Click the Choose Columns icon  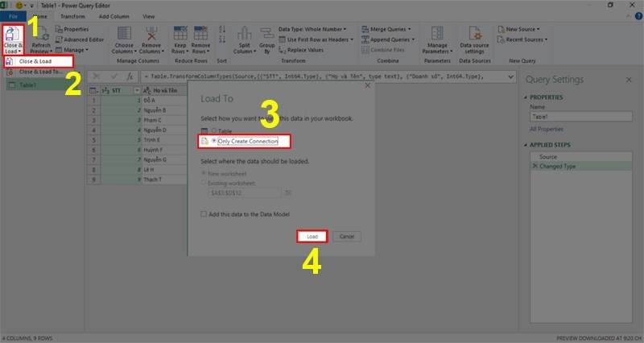coord(124,34)
